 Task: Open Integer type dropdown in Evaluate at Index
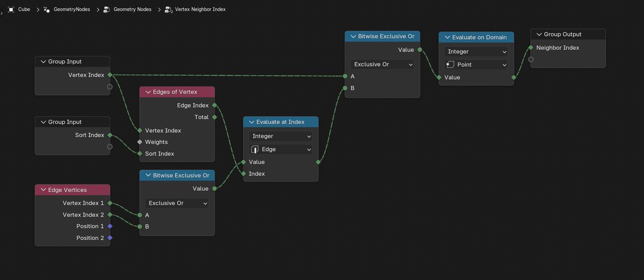[x=281, y=137]
